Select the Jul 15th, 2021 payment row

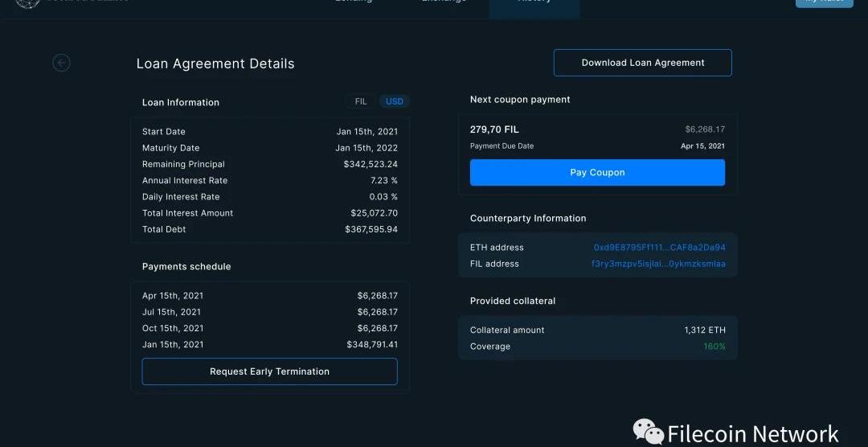pos(269,312)
